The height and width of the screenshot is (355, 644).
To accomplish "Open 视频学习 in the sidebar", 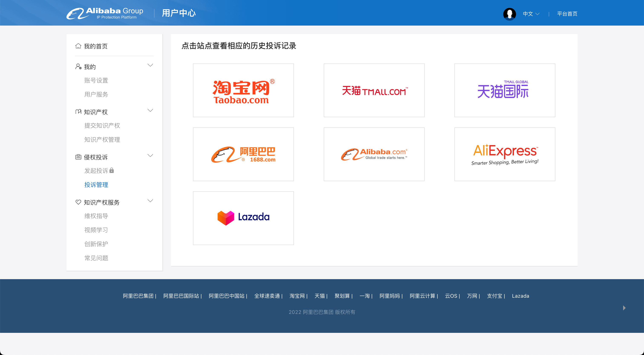I will [x=96, y=230].
